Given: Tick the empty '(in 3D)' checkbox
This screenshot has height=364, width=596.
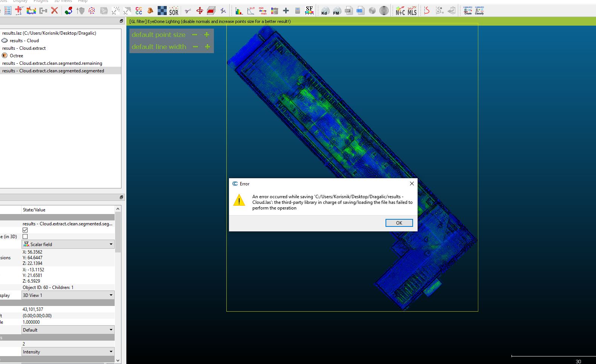Looking at the screenshot, I should point(25,237).
